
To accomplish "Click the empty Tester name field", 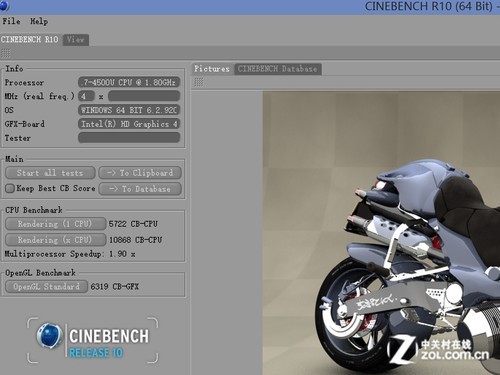I will [x=129, y=138].
